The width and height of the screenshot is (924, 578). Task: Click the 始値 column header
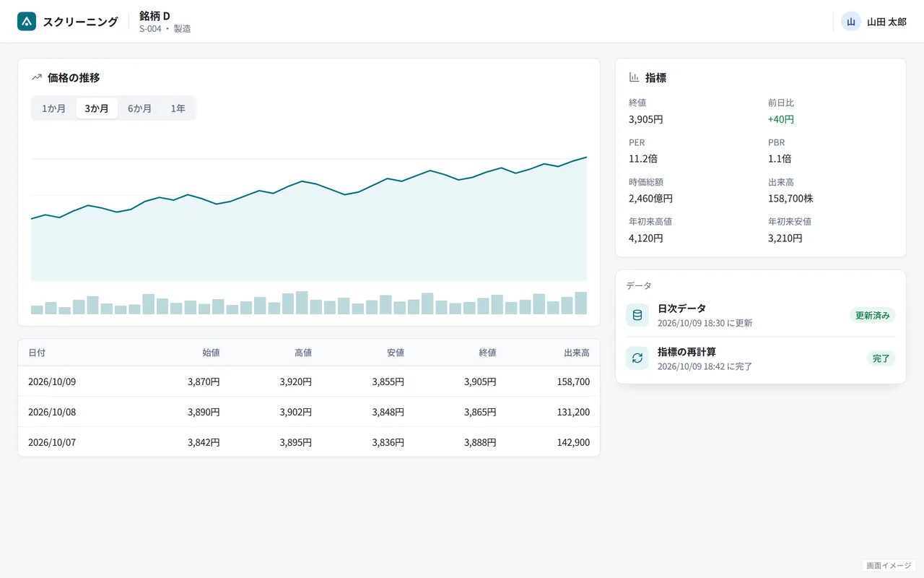tap(211, 353)
